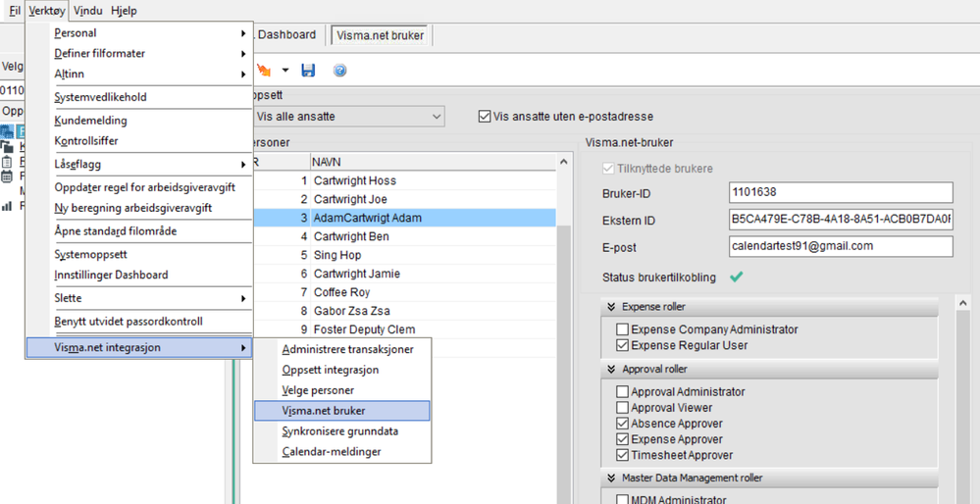The width and height of the screenshot is (980, 504).
Task: Choose Systemvedlikehold from the menu
Action: (x=138, y=97)
